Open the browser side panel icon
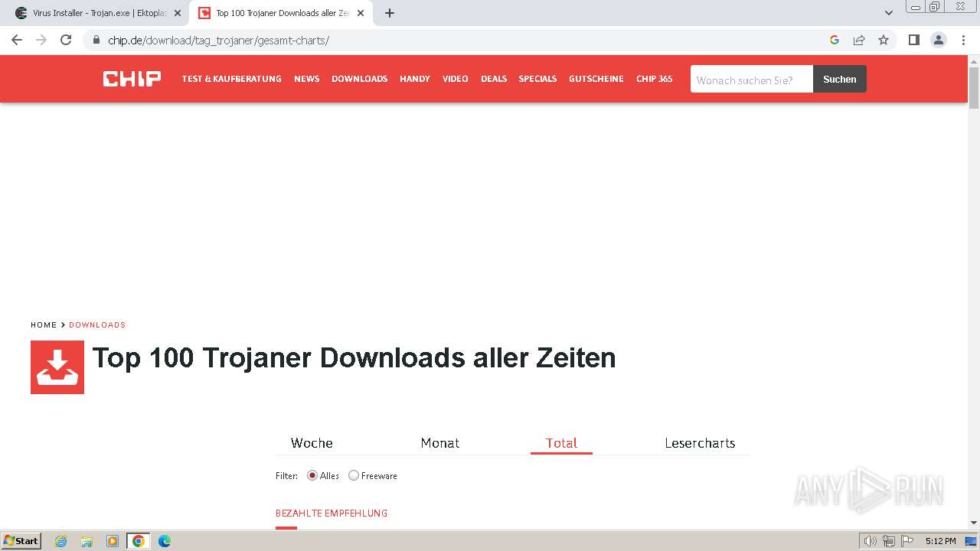The width and height of the screenshot is (980, 551). pos(913,40)
